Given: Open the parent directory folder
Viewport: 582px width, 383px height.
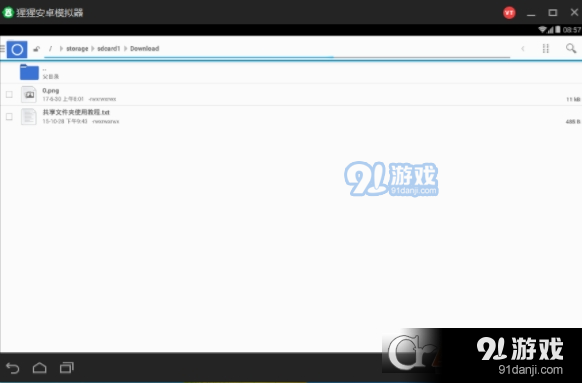Looking at the screenshot, I should [29, 72].
